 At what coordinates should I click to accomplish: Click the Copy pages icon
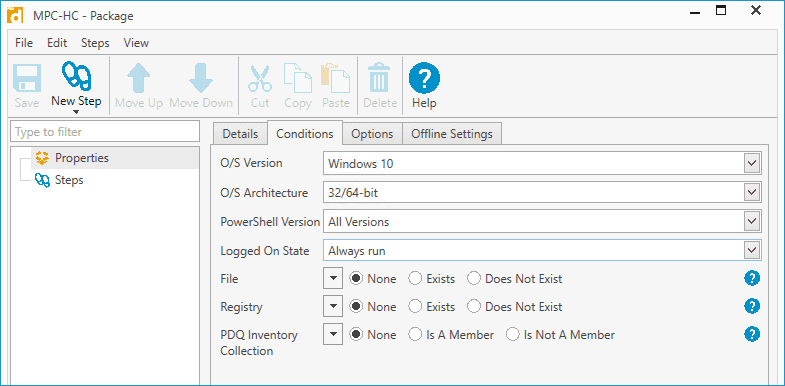point(298,78)
